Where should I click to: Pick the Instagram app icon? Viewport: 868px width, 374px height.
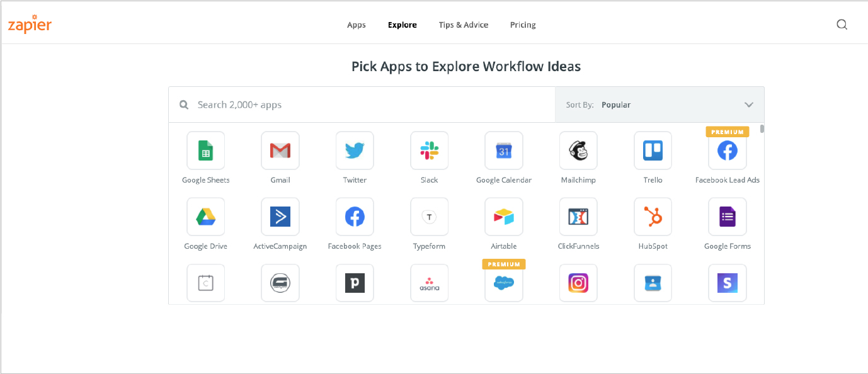(x=578, y=283)
